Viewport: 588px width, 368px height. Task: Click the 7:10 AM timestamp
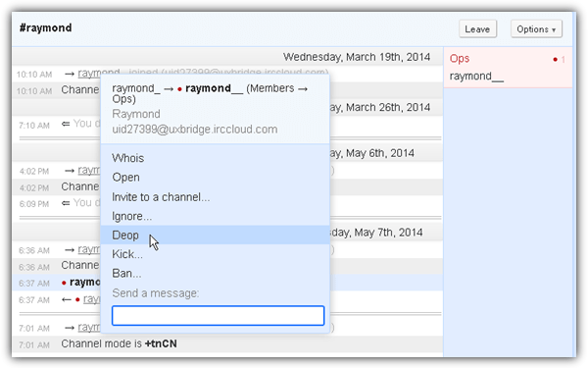[x=34, y=126]
